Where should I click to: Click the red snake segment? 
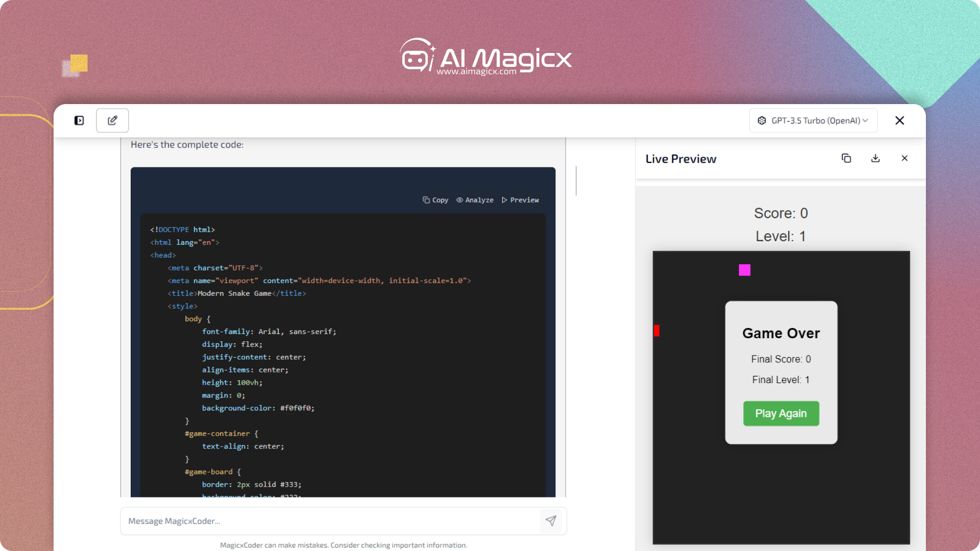(x=657, y=331)
